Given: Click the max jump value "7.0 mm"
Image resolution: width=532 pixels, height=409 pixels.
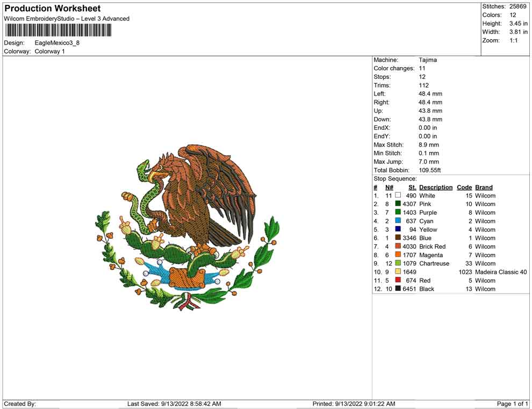Looking at the screenshot, I should point(428,162).
